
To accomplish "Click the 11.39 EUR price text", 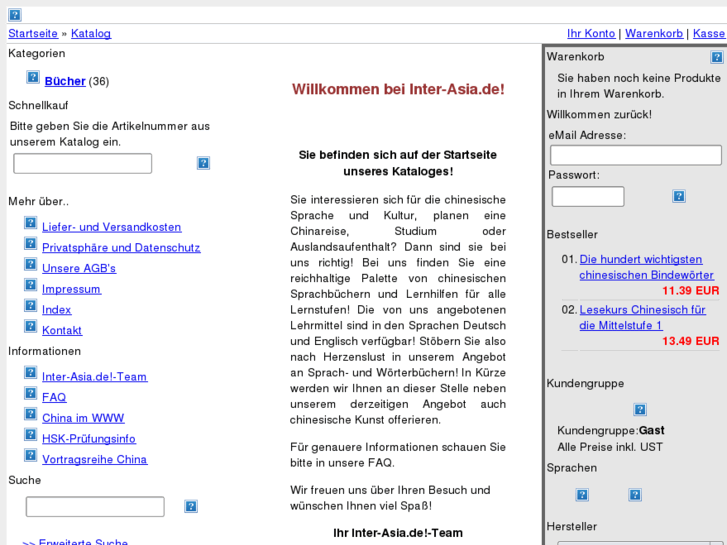I will [691, 291].
